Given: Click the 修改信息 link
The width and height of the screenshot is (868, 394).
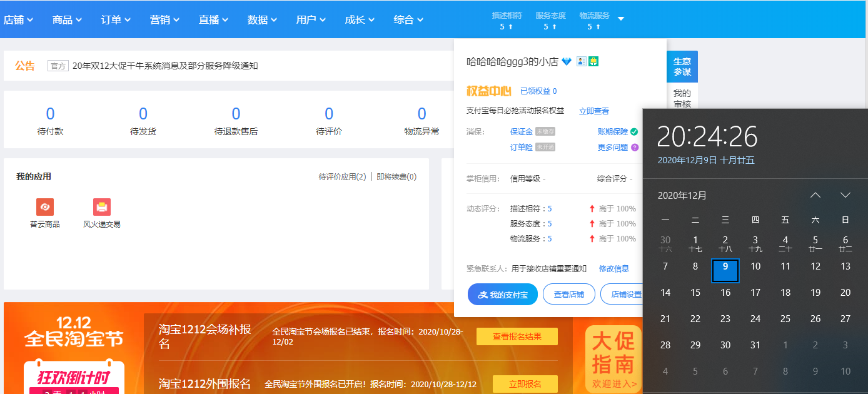Looking at the screenshot, I should [x=614, y=268].
